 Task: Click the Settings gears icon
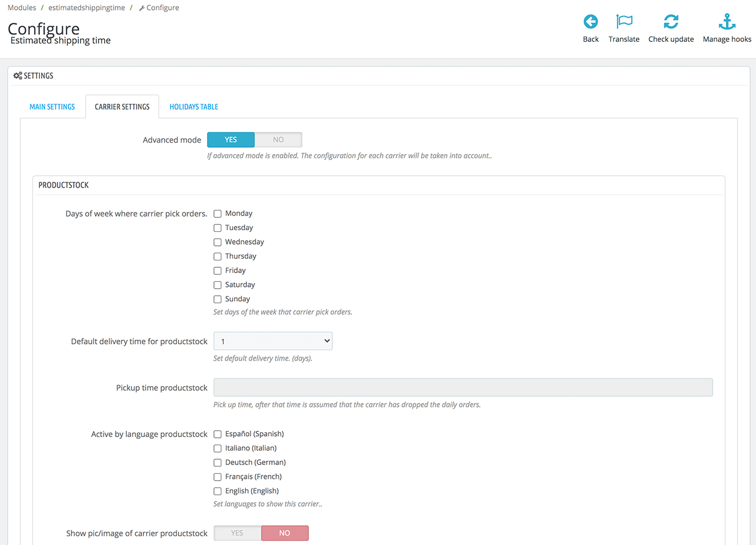(18, 76)
